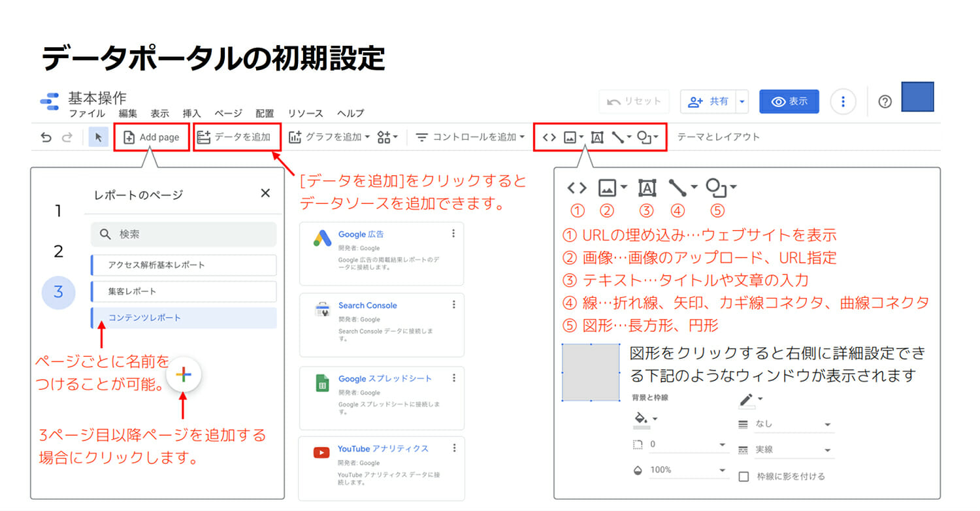
Task: Select the text box tool in the toolbar
Action: pyautogui.click(x=596, y=137)
